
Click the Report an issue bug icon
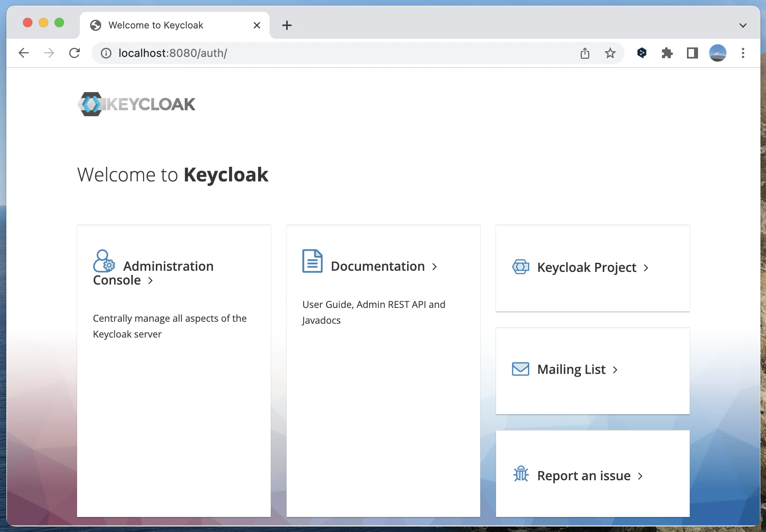[x=521, y=474]
